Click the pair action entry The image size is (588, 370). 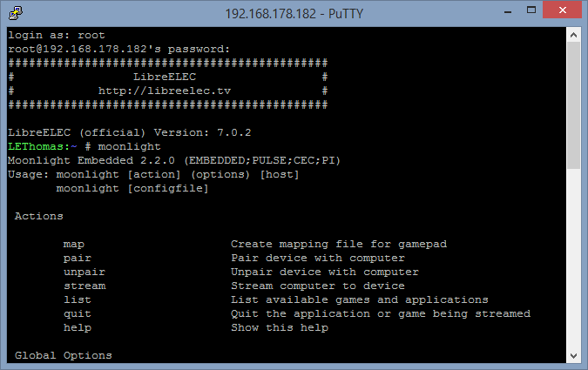(x=78, y=259)
